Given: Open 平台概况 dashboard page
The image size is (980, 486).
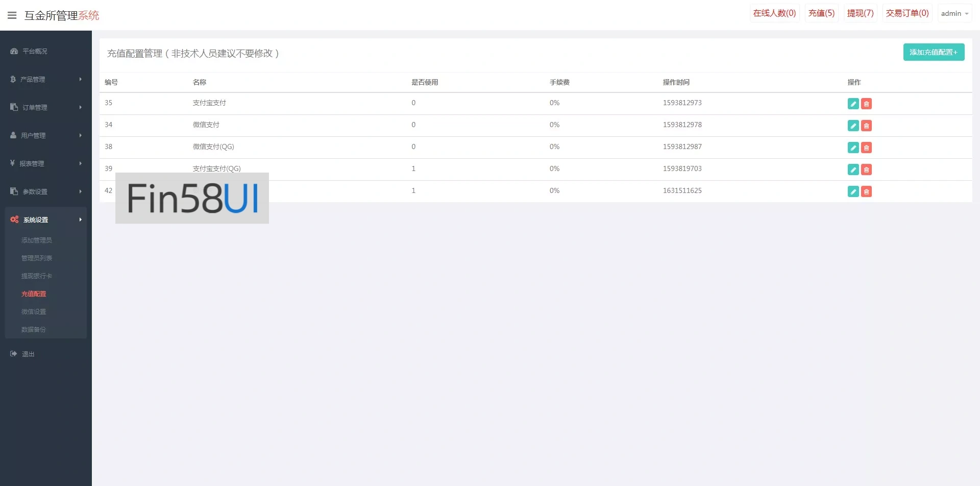Looking at the screenshot, I should pos(35,51).
